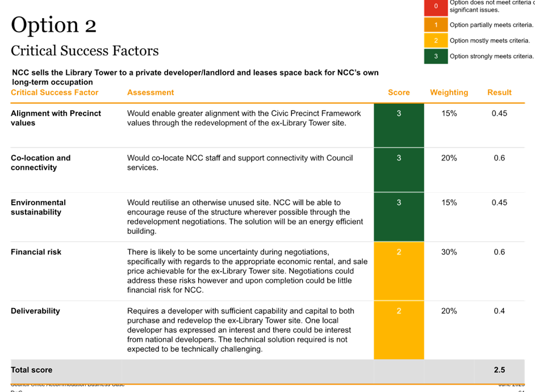Select the "Financial risk" row label
Screen dimensions: 535x392
point(36,252)
